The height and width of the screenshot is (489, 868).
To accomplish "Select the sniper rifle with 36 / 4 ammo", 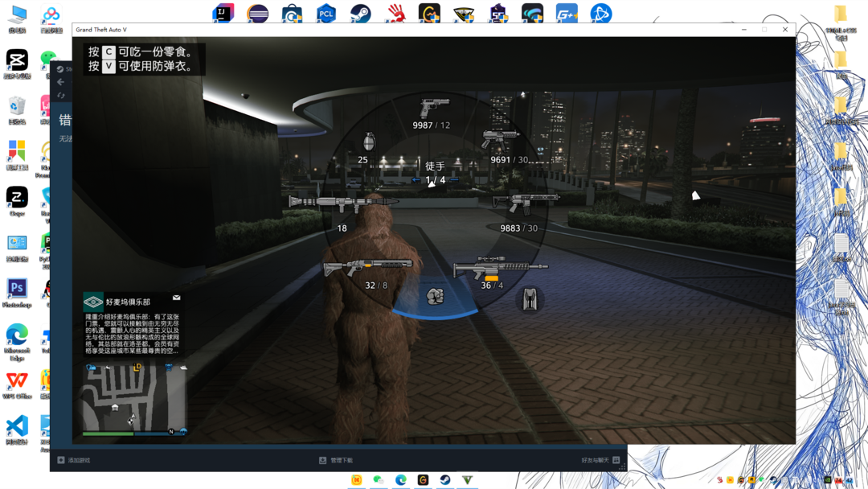I will pos(501,268).
